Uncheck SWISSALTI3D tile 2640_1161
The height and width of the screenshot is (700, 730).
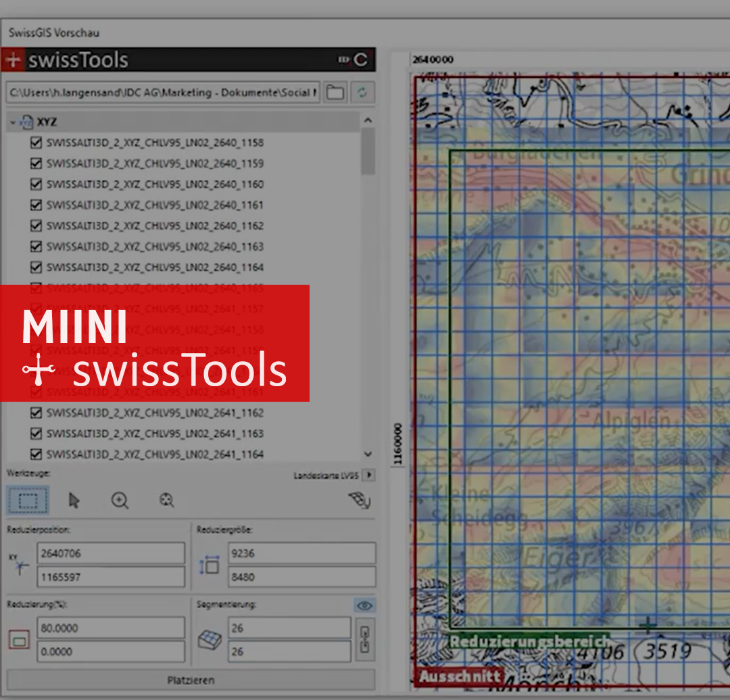pos(36,205)
